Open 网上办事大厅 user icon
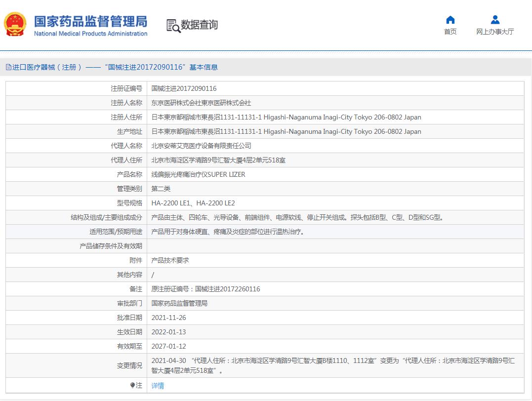The height and width of the screenshot is (401, 532). (x=495, y=20)
